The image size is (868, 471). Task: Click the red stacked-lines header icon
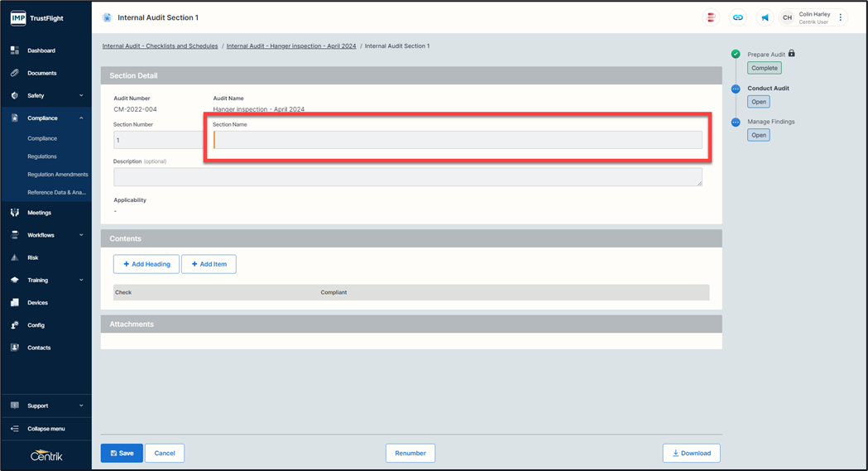[x=711, y=17]
